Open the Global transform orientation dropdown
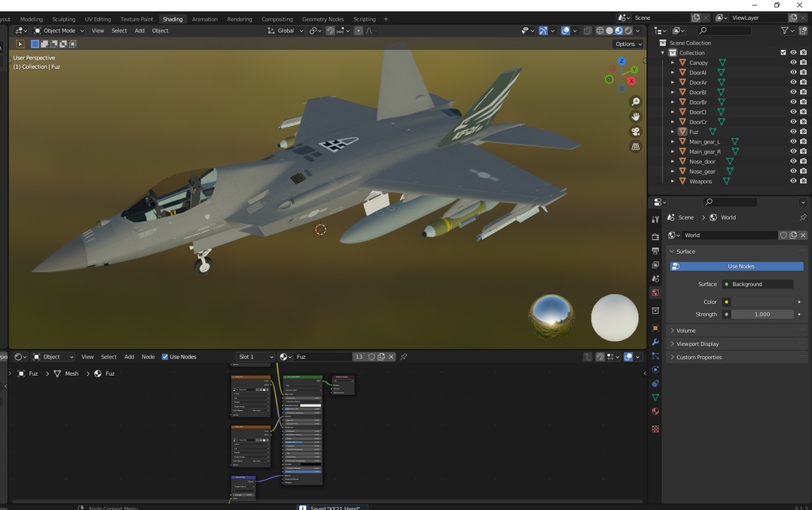 click(x=285, y=31)
